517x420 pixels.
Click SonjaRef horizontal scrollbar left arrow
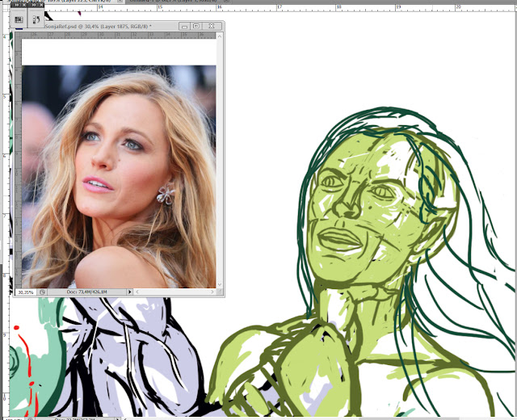pyautogui.click(x=137, y=292)
